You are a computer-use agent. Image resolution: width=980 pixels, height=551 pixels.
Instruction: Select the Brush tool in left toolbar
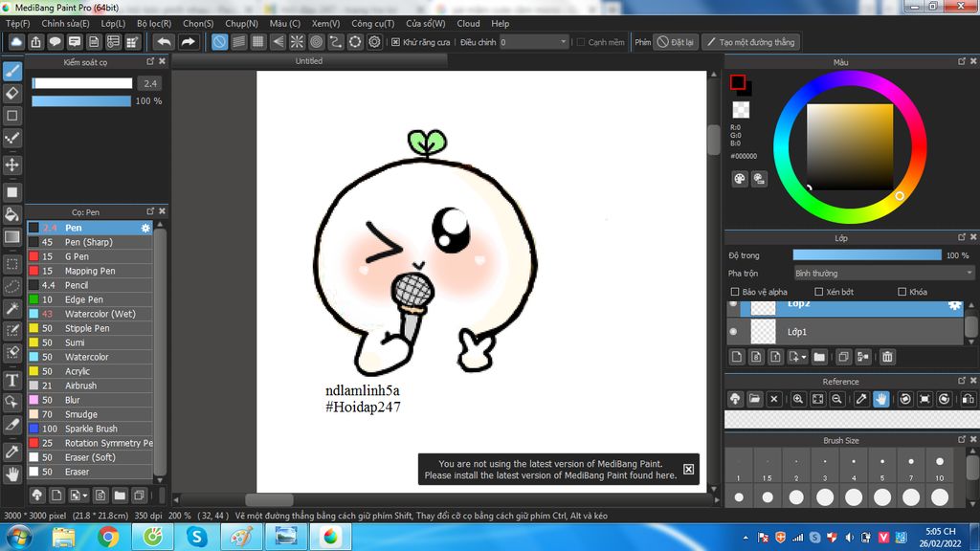tap(12, 71)
